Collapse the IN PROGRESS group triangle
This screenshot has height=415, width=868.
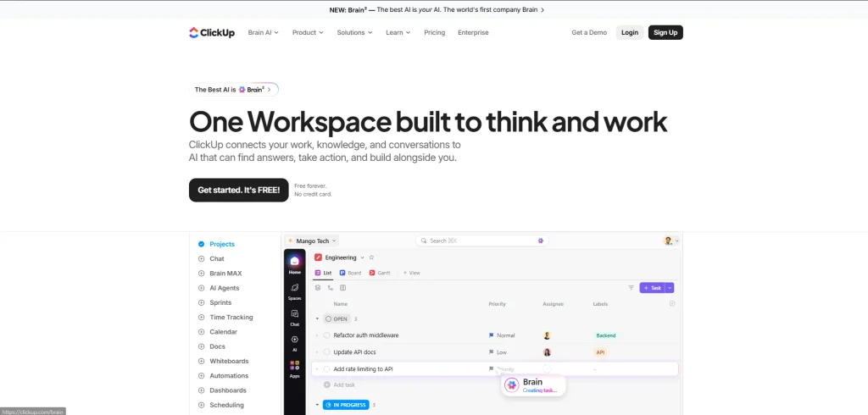point(317,405)
